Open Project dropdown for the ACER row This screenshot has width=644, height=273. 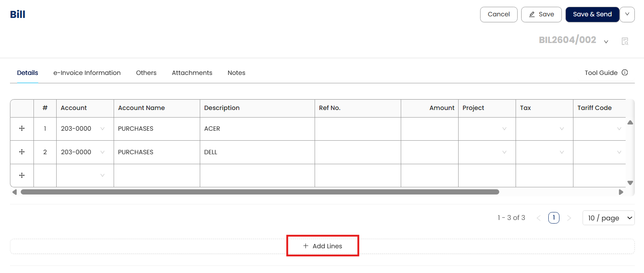point(504,129)
